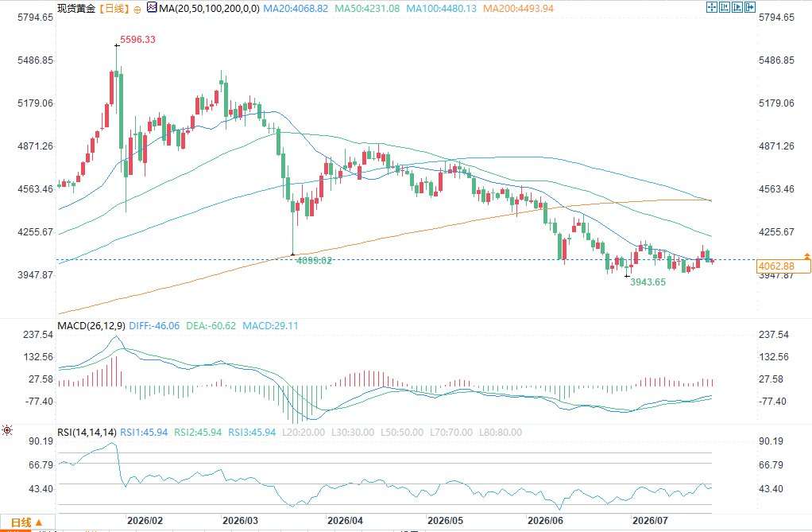Image resolution: width=812 pixels, height=532 pixels.
Task: Click the crosshair cursor icon
Action: [x=712, y=7]
